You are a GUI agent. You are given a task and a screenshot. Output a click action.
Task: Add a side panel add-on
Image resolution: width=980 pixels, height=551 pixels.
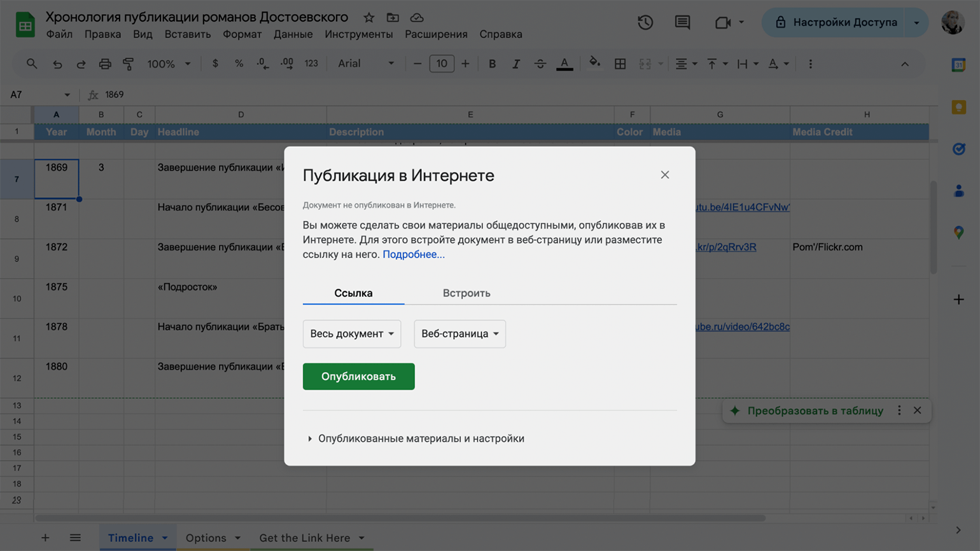(958, 299)
